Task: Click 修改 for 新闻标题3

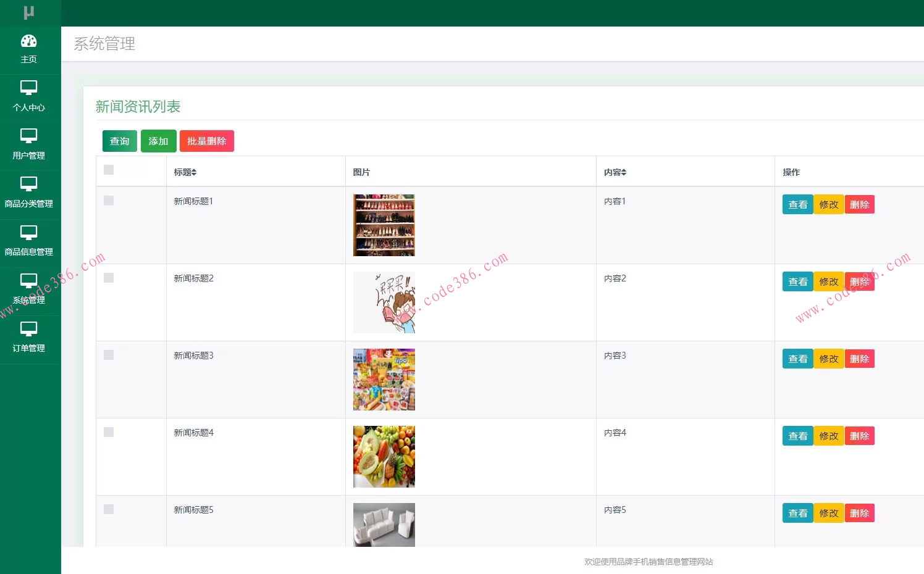Action: (x=829, y=359)
